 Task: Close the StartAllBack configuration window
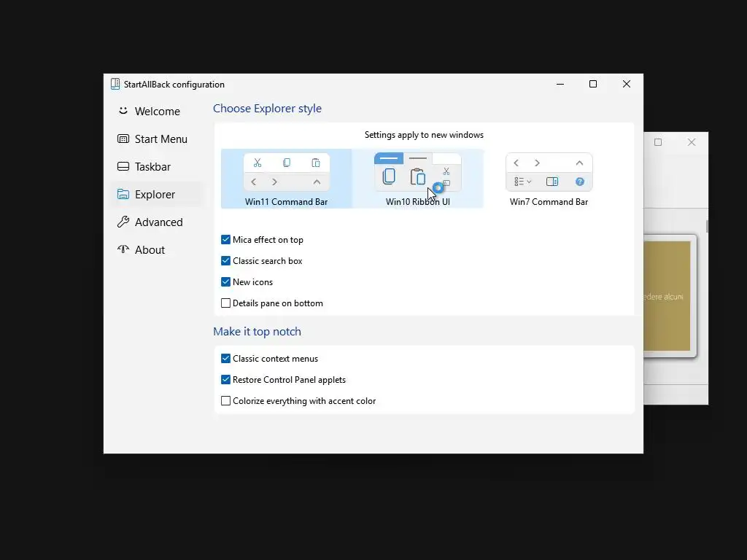[627, 84]
